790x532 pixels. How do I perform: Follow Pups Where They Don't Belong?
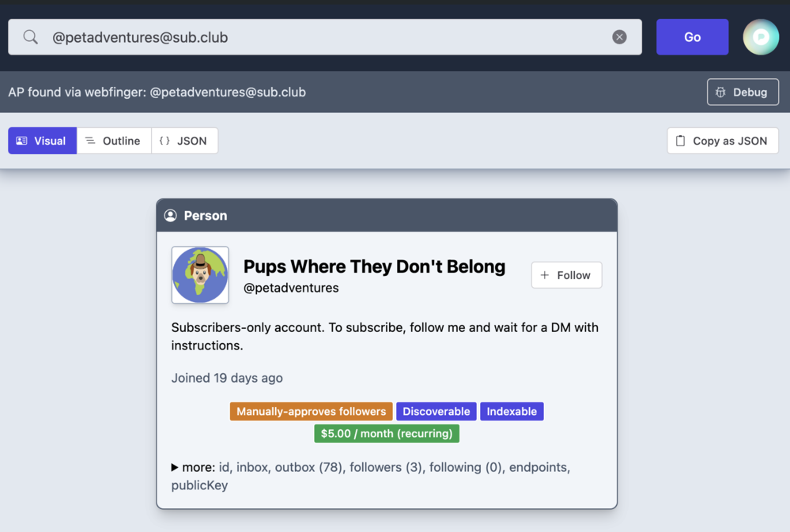[566, 275]
